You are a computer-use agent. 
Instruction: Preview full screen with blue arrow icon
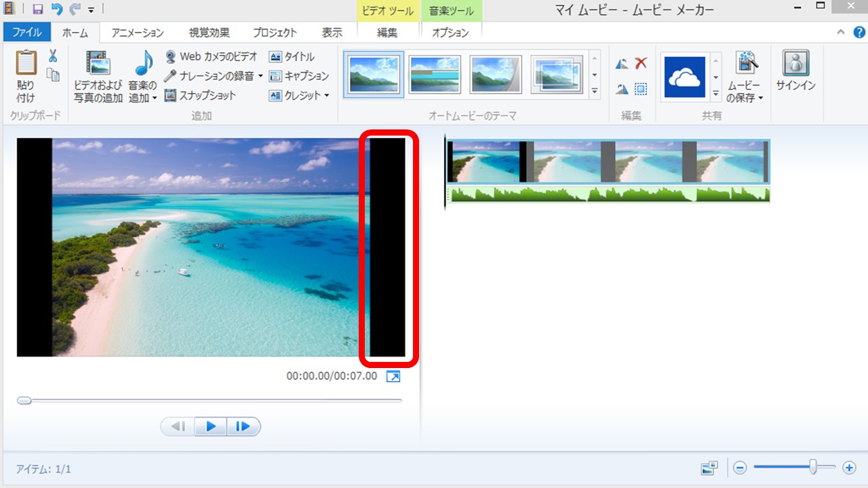coord(393,376)
